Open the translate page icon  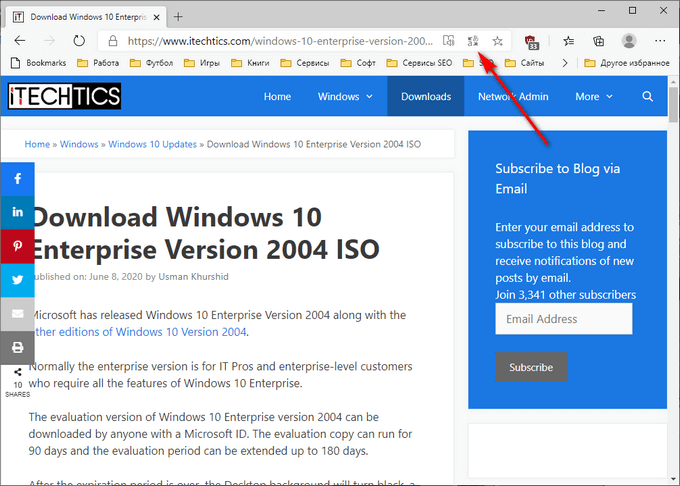coord(473,41)
